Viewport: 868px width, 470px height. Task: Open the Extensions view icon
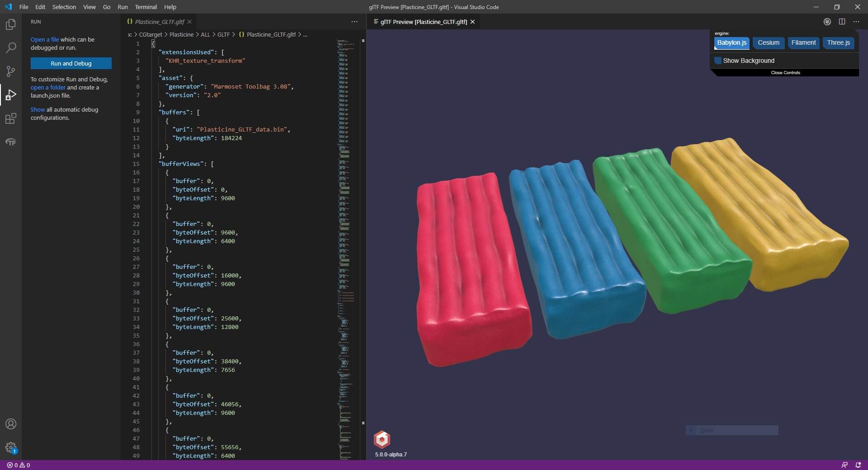pos(10,118)
